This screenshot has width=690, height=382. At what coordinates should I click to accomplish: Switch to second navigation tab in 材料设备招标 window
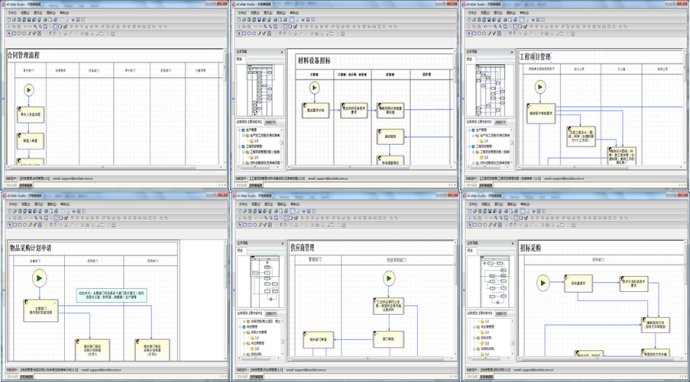[272, 122]
